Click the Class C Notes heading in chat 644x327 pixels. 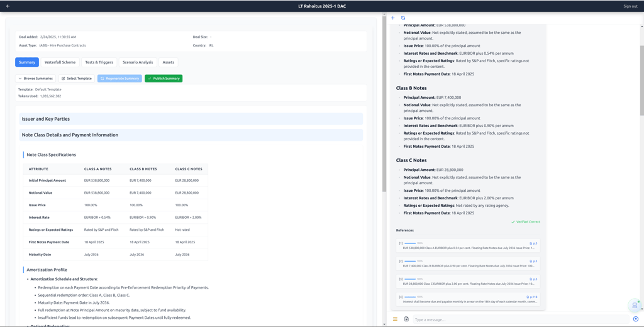click(x=411, y=160)
